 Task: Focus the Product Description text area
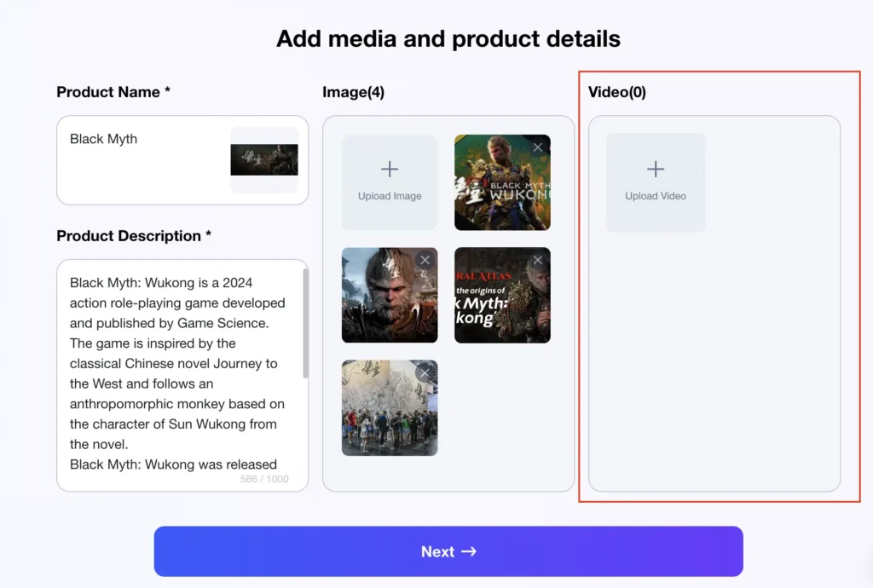[177, 373]
